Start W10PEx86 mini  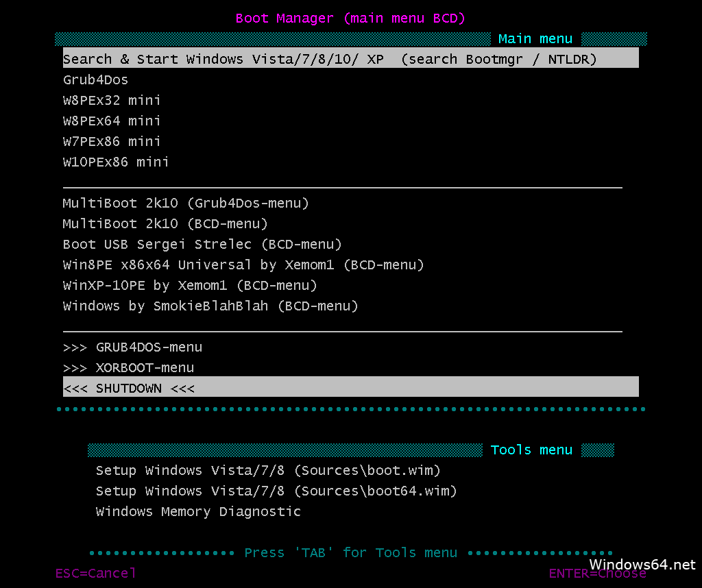pyautogui.click(x=115, y=162)
